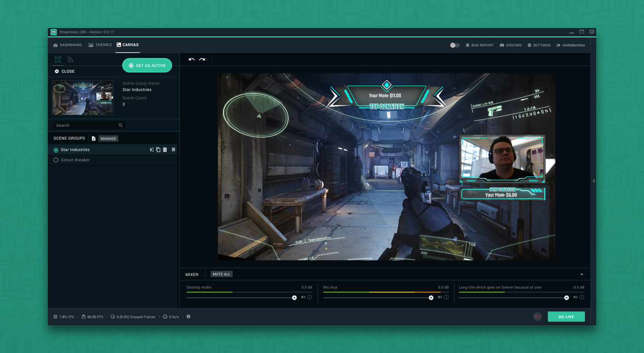
Task: Expand the right side panel arrow
Action: click(594, 181)
